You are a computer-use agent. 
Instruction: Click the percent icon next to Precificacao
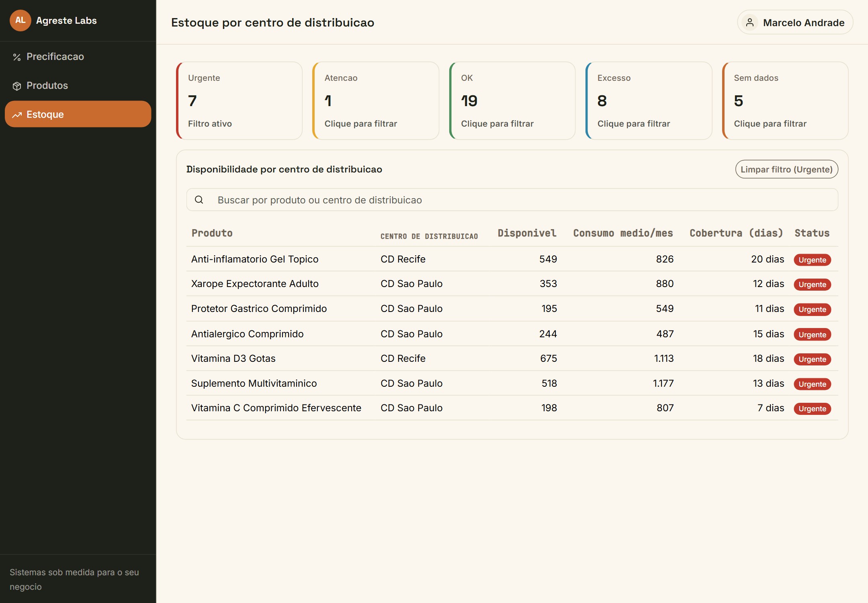tap(16, 57)
